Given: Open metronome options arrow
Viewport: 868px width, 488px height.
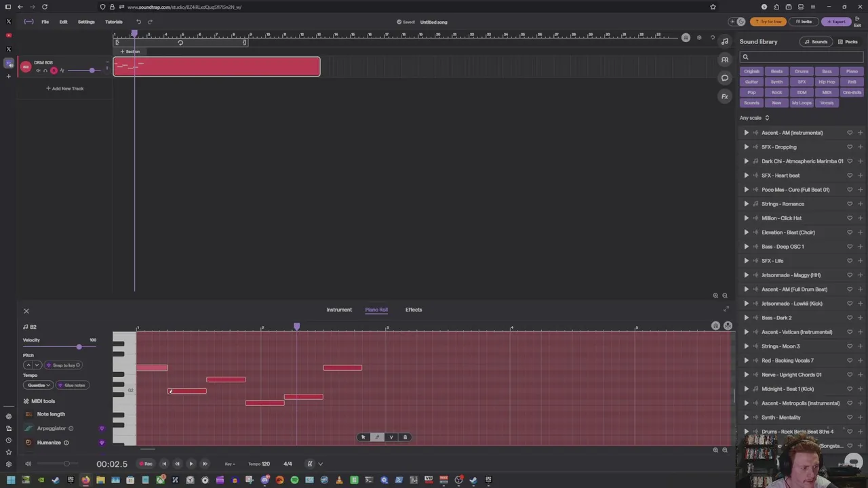Looking at the screenshot, I should click(321, 464).
